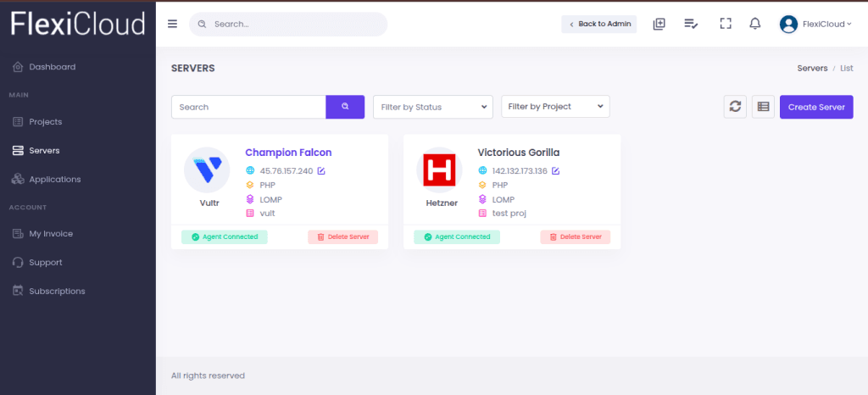Click the purple search magnifier button
Image resolution: width=868 pixels, height=395 pixels.
pyautogui.click(x=345, y=107)
